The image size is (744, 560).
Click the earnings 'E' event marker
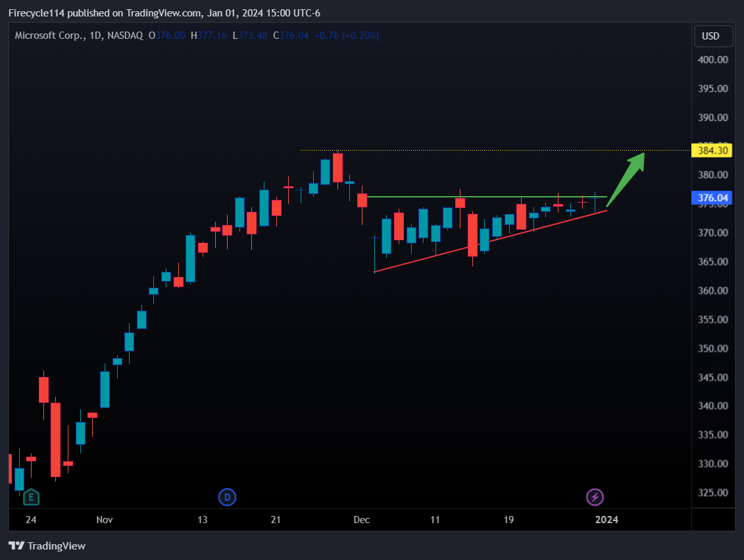tap(32, 497)
